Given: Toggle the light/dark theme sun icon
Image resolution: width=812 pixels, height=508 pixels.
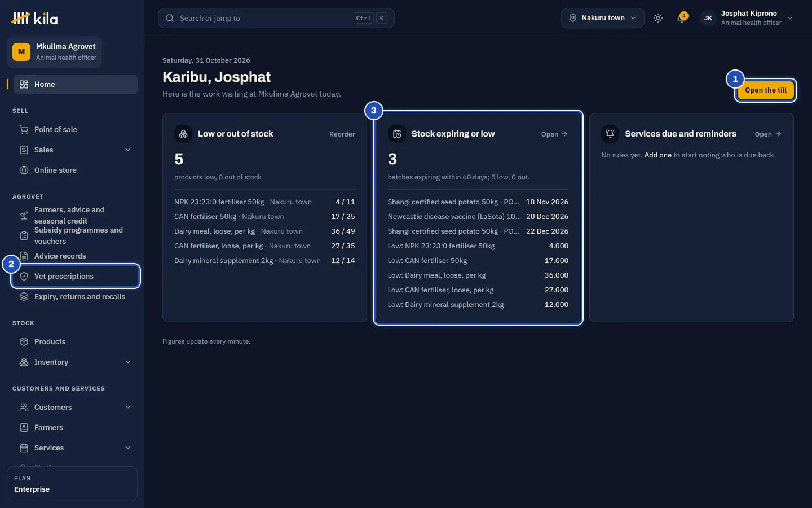Looking at the screenshot, I should (658, 18).
